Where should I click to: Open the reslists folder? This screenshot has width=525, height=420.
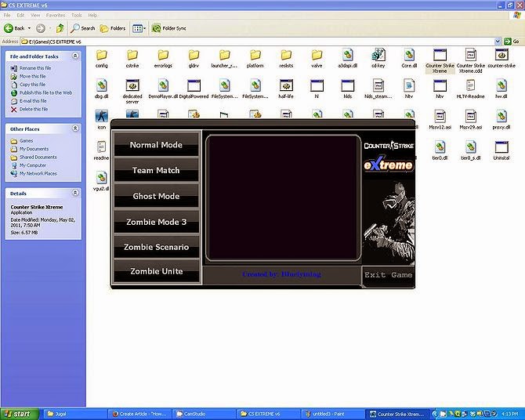tap(286, 59)
